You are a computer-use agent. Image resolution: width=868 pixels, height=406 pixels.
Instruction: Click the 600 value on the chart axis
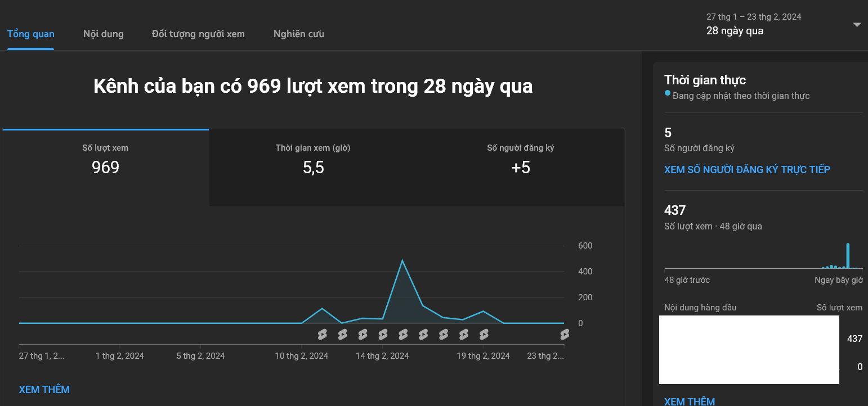coord(585,246)
